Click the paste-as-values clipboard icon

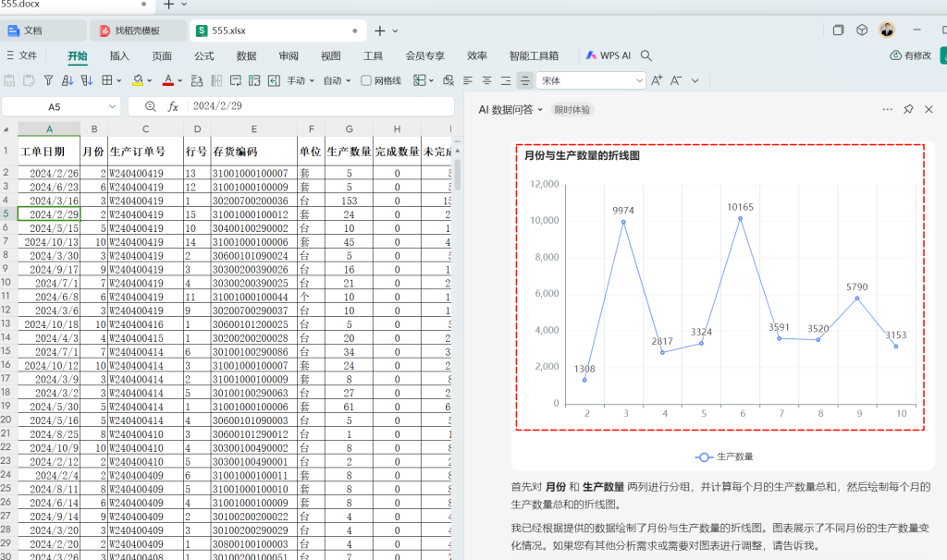[9, 80]
